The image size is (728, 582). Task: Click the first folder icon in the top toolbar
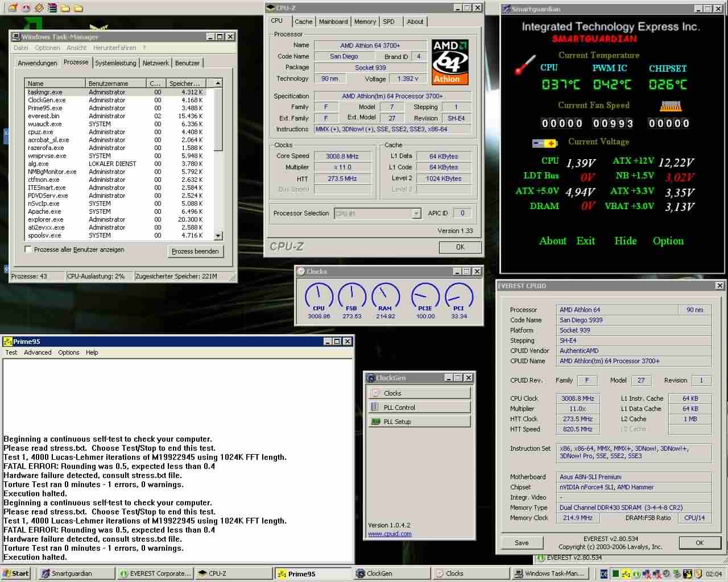click(65, 9)
